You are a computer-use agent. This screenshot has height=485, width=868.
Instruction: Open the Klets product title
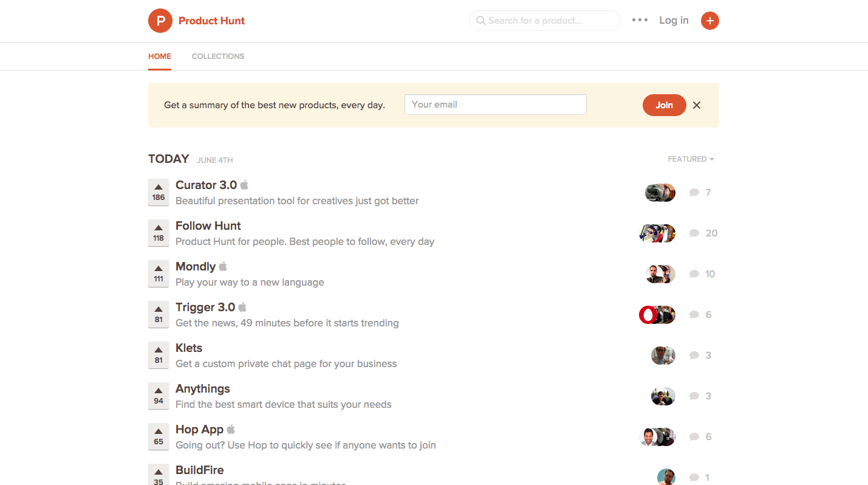[x=189, y=348]
